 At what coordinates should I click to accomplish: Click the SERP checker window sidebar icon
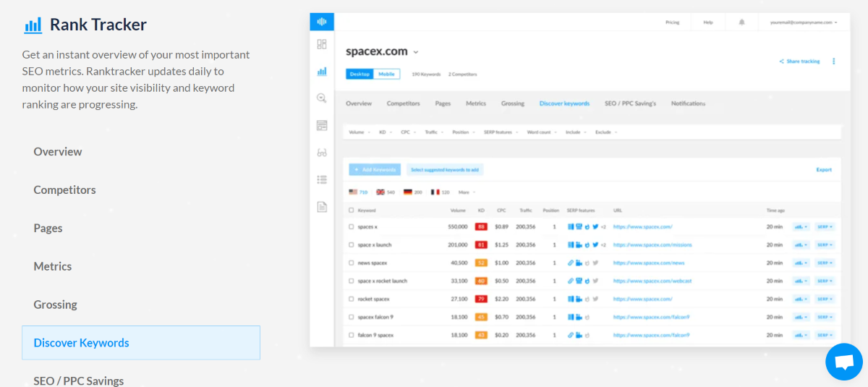coord(322,125)
